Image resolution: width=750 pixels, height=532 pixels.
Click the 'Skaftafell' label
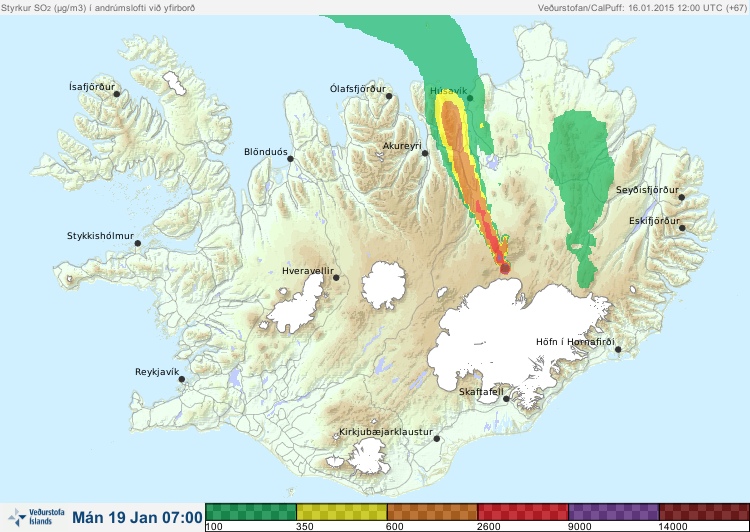481,392
